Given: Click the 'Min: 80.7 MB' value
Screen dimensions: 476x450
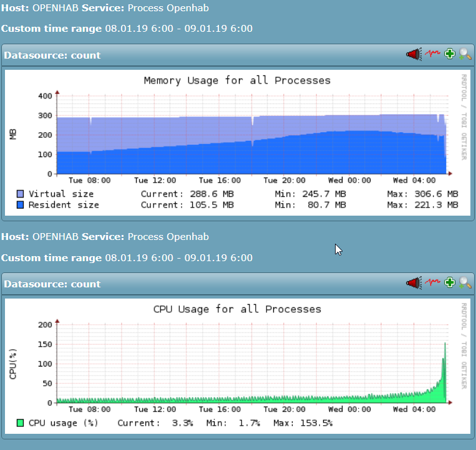Looking at the screenshot, I should pos(311,204).
